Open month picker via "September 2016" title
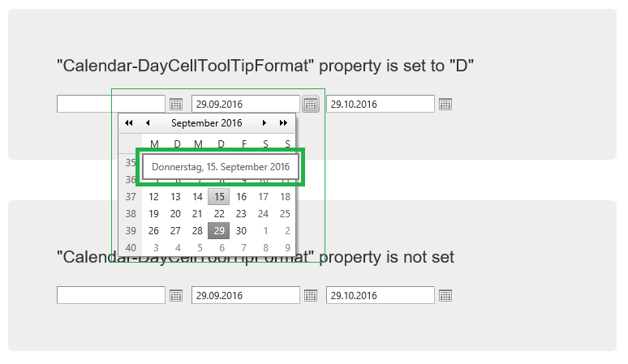Screen dimensions: 628x364 (206, 123)
